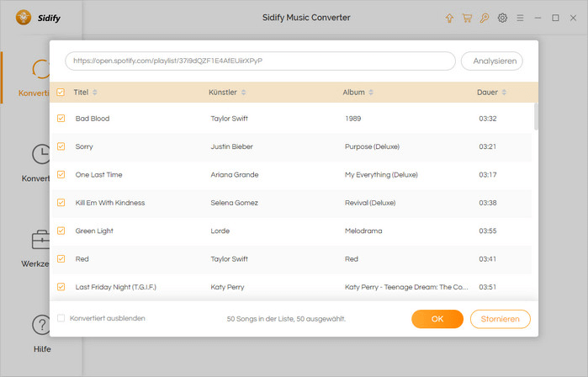The width and height of the screenshot is (588, 377).
Task: Open the Werkzeuge toolbox icon
Action: pyautogui.click(x=41, y=240)
